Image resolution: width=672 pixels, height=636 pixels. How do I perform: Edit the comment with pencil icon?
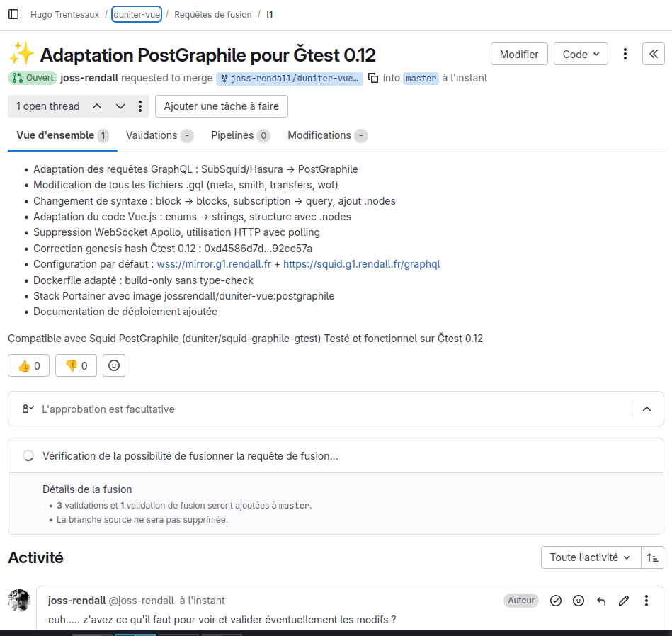coord(624,601)
